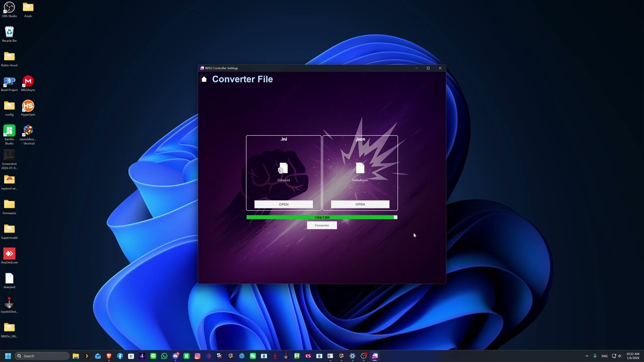This screenshot has height=362, width=644.
Task: Select the Colors.ini file name
Action: point(283,180)
